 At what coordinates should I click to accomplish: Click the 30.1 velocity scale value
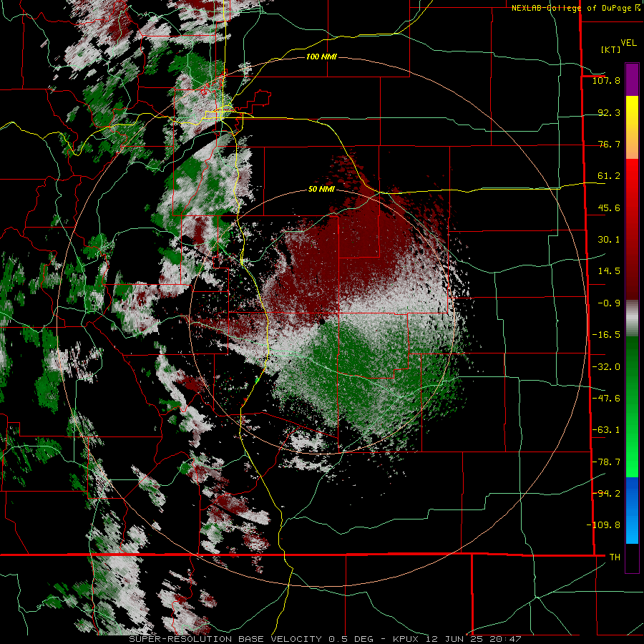609,240
